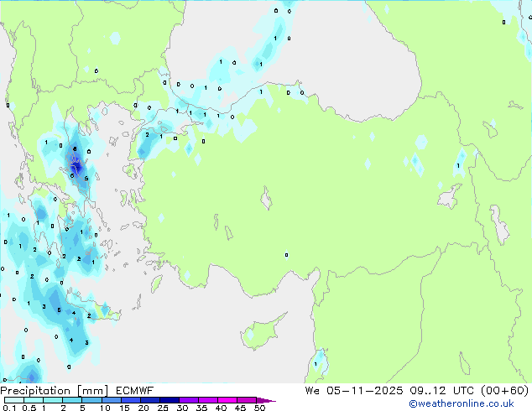Screen dimensions: 532x411
Task: Click the 'We 05-11-2025' date text
Action: (x=354, y=391)
